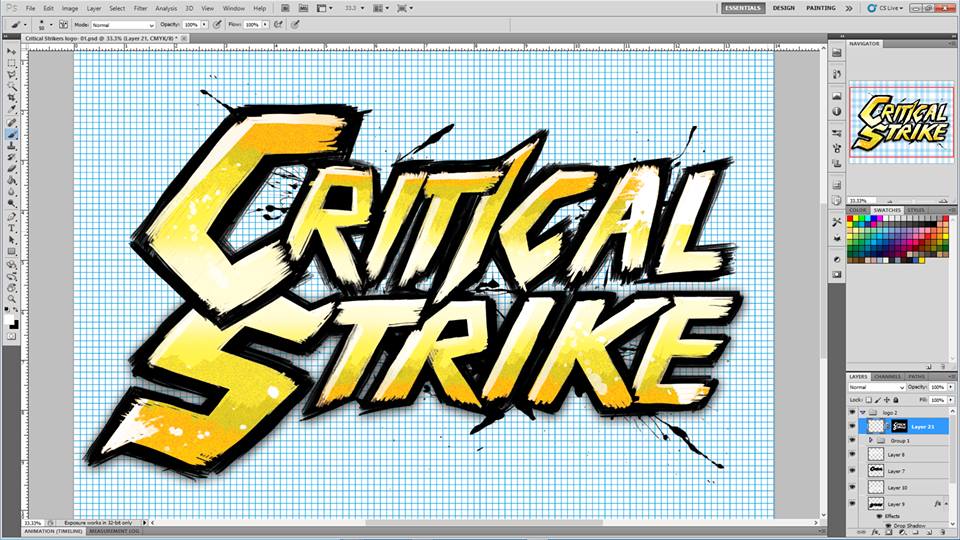Launch Bridge from the application bar
This screenshot has height=540, width=960.
click(x=285, y=9)
